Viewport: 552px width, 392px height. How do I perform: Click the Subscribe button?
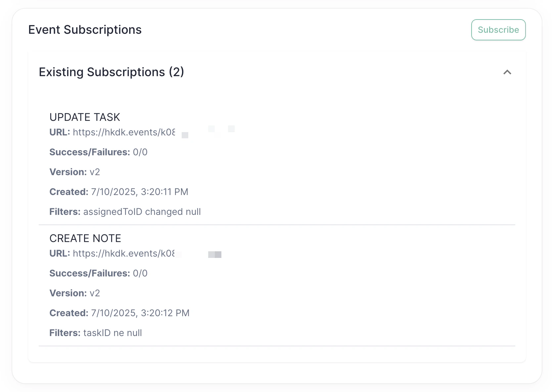pos(498,29)
